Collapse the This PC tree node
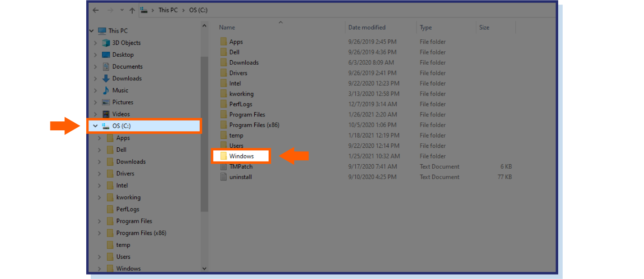The image size is (644, 279). pos(91,31)
